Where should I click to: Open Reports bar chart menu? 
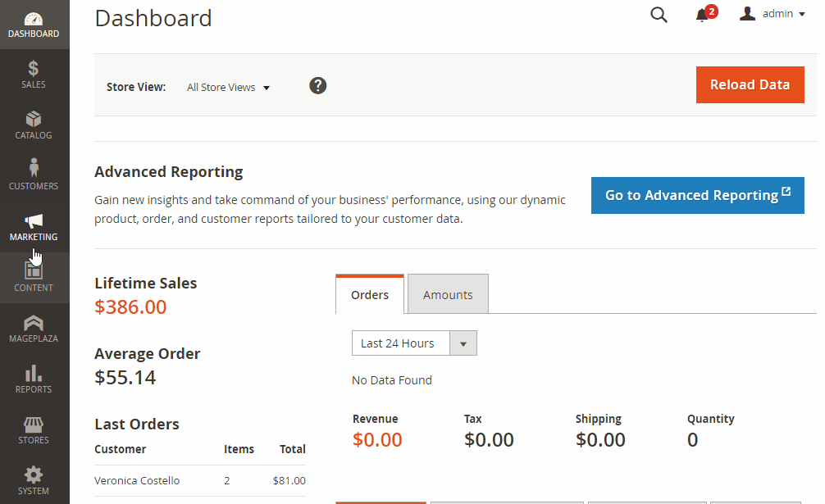34,379
